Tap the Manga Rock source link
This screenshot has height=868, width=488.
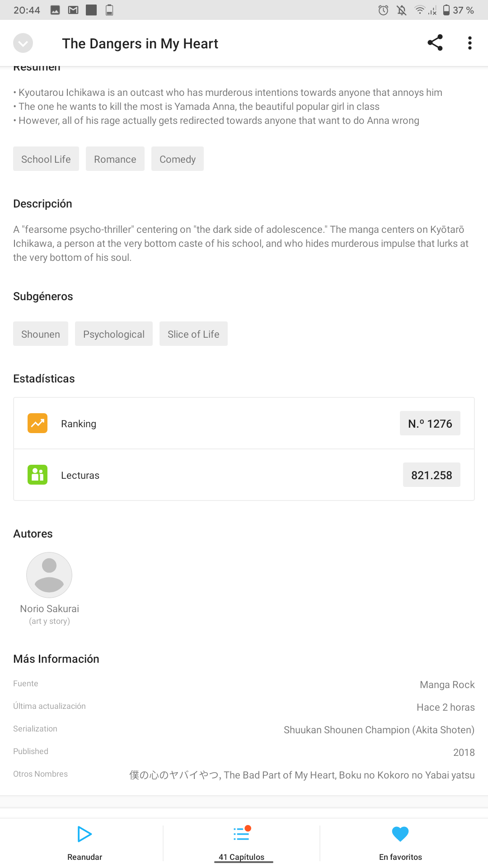coord(447,684)
